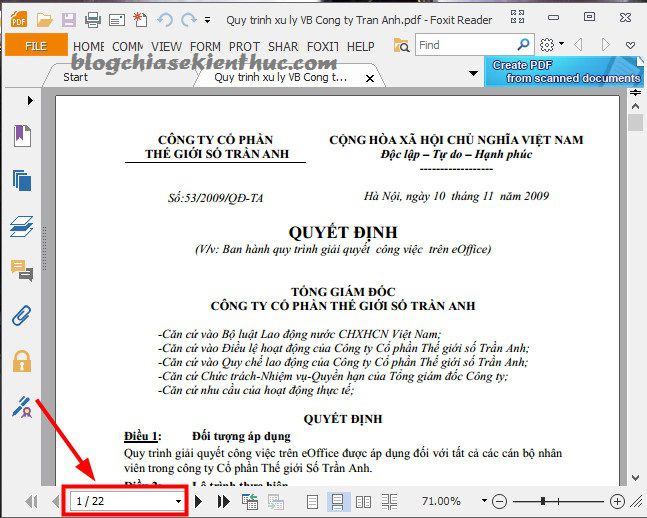Click the vertical scrollbar thumb
This screenshot has width=647, height=518.
635,123
